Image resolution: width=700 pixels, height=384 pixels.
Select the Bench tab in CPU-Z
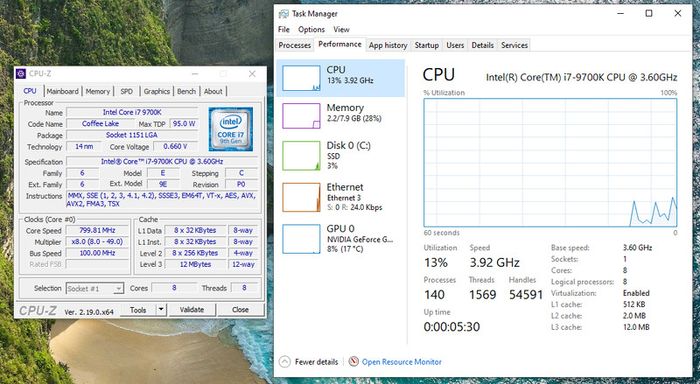pos(187,92)
